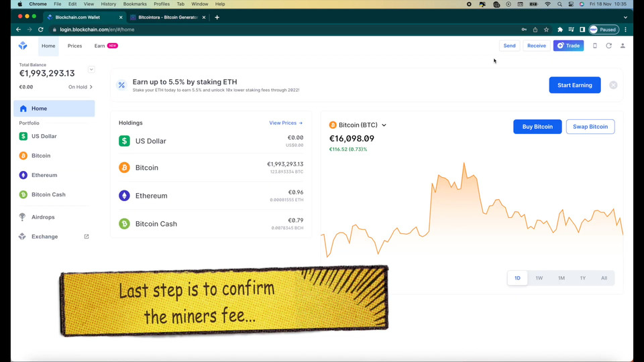The height and width of the screenshot is (362, 644).
Task: Click the €1,993,293.13 Bitcoin holding value
Action: 285,164
